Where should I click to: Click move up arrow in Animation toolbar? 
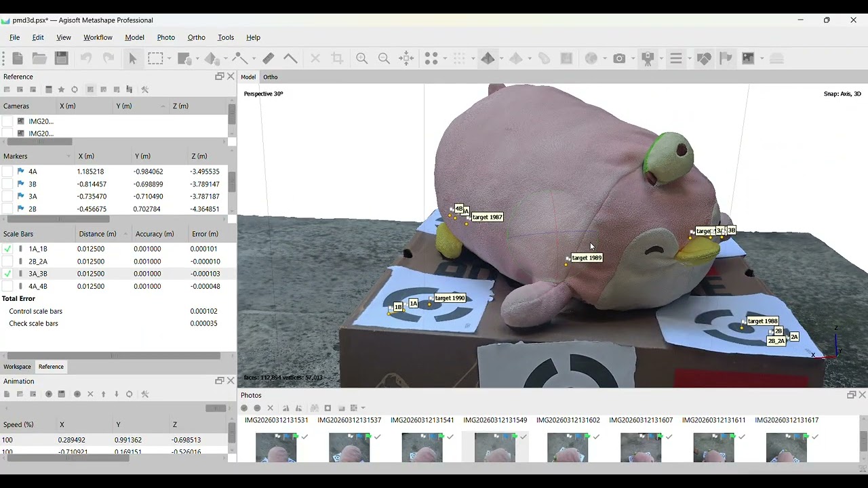[x=103, y=394]
